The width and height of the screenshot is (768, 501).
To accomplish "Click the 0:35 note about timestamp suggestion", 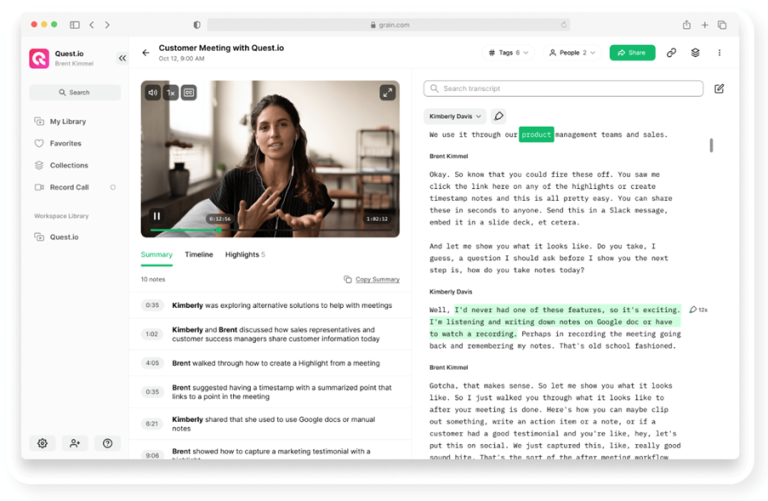I will pyautogui.click(x=270, y=392).
